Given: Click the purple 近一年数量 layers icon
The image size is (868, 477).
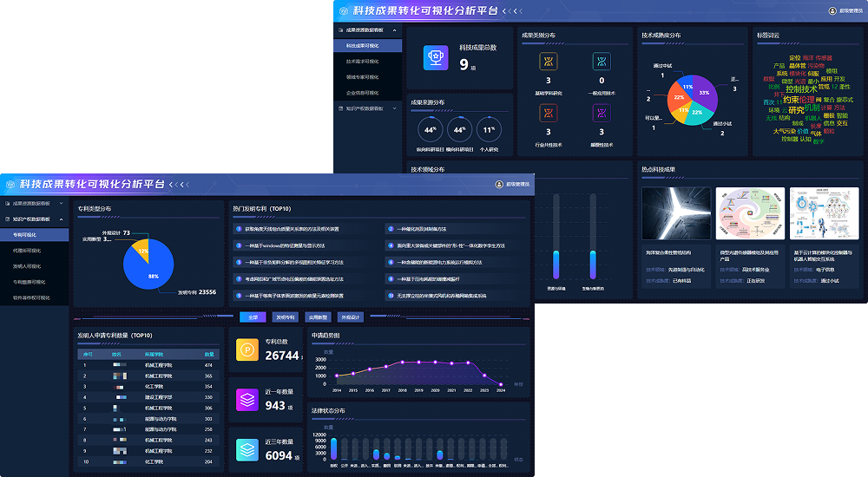Looking at the screenshot, I should 247,400.
